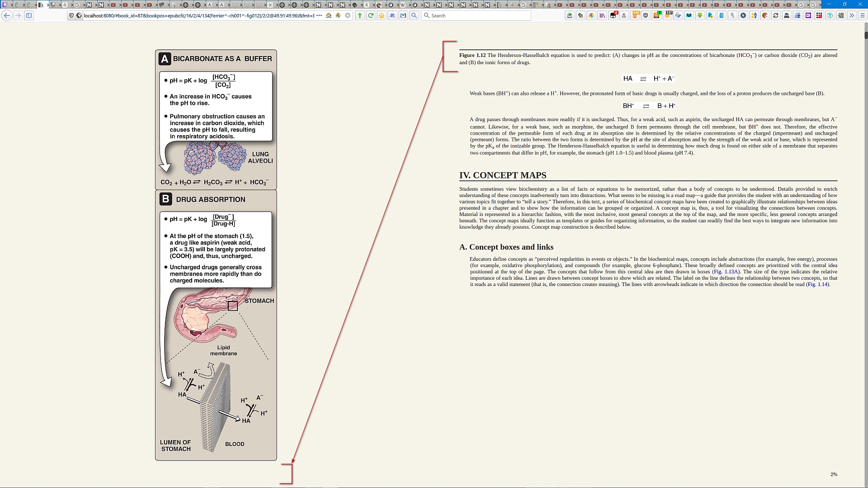Open the Firefox hamburger menu
The image size is (868, 488).
tap(863, 15)
